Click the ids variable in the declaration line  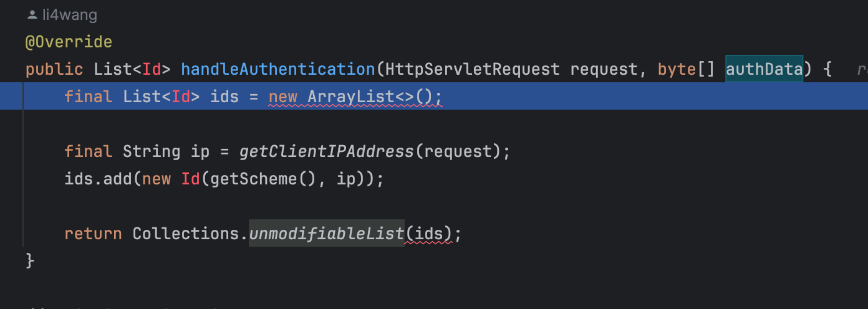tap(224, 97)
